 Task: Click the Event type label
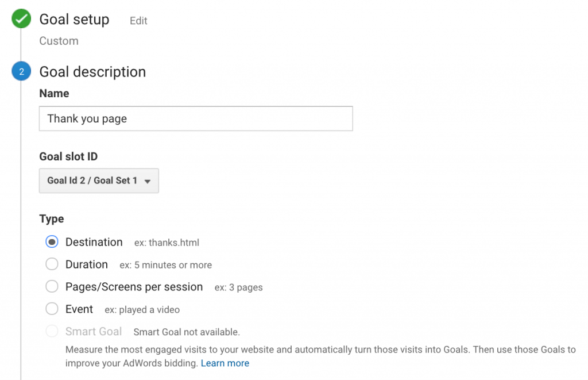click(79, 309)
